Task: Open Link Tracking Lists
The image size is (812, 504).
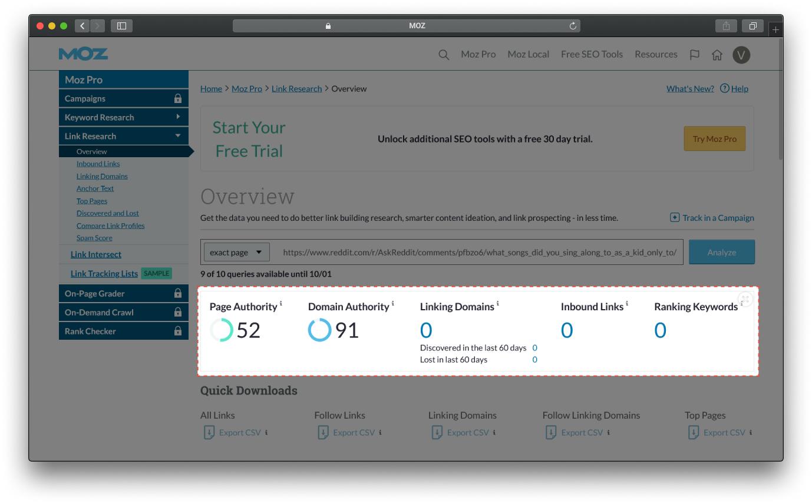Action: click(x=104, y=273)
